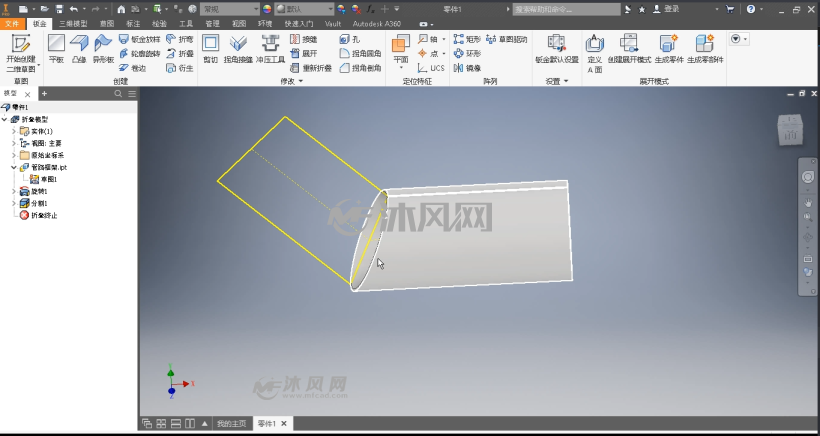820x436 pixels.
Task: Start creating a 2D sketch (开始创建二维草图)
Action: click(x=21, y=53)
